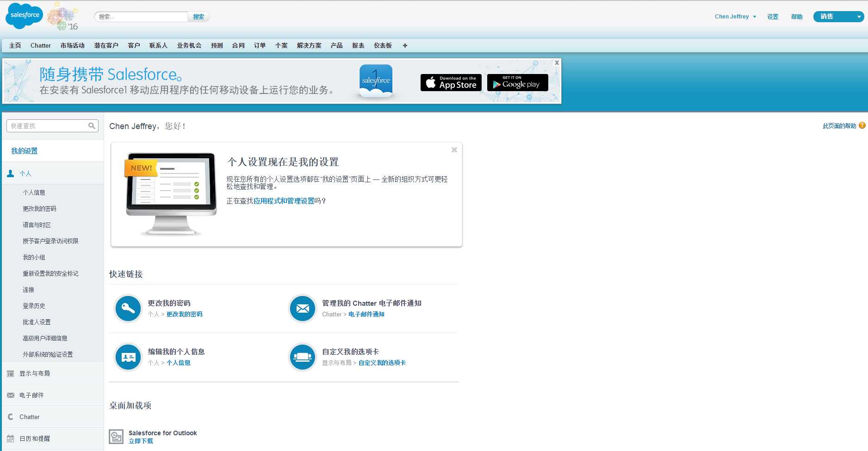Image resolution: width=868 pixels, height=451 pixels.
Task: Open the 自定义我的选项卡 link
Action: 382,363
